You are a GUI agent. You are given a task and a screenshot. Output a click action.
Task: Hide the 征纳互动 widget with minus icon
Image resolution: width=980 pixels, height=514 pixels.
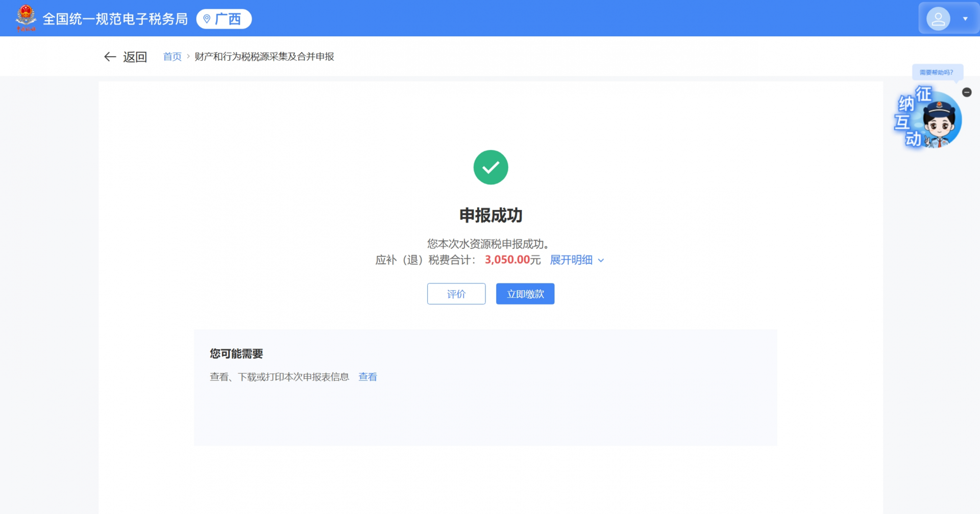pyautogui.click(x=966, y=92)
